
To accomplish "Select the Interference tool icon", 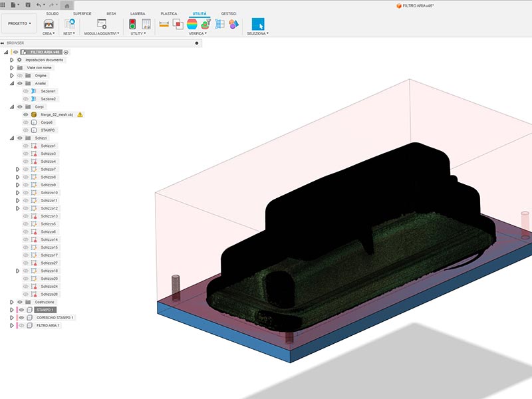I will coord(178,23).
